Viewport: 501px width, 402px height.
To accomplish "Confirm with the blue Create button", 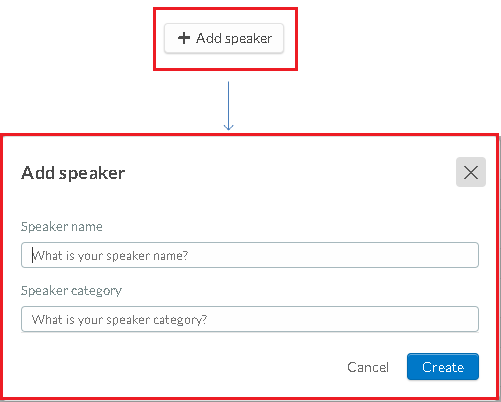I will [443, 367].
